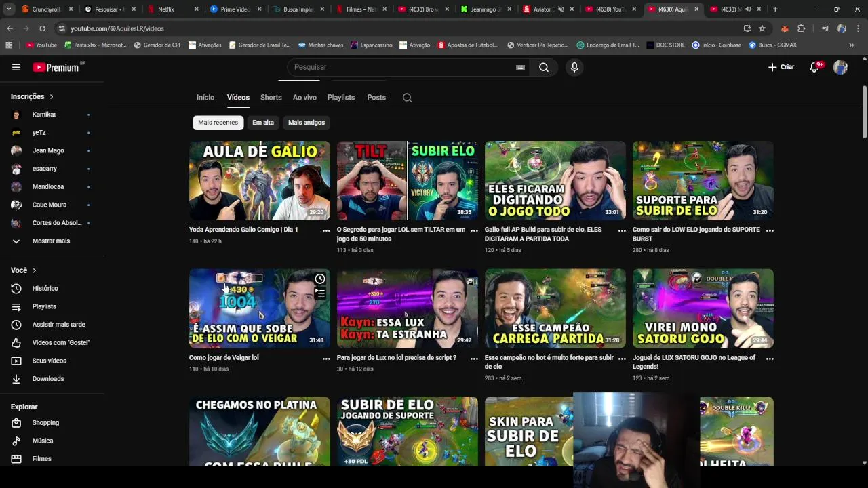The image size is (868, 488).
Task: Open options menu for Yoda Aprendendo Galio video
Action: pos(326,230)
